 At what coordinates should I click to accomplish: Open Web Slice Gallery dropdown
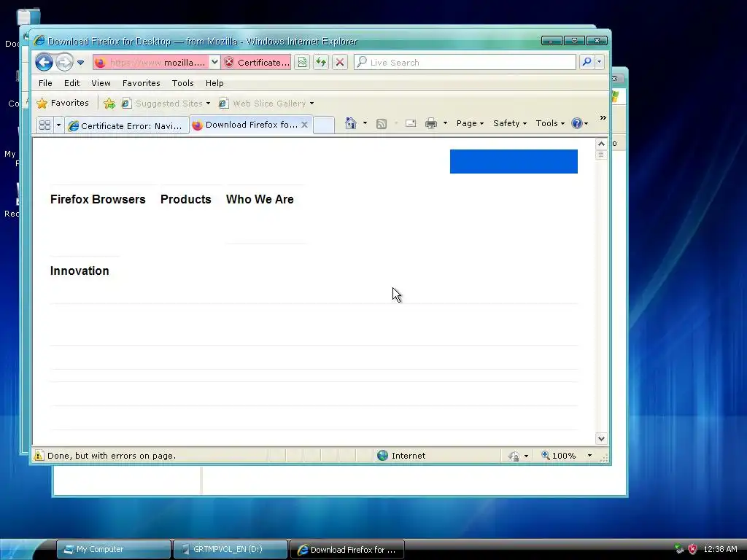[x=266, y=104]
